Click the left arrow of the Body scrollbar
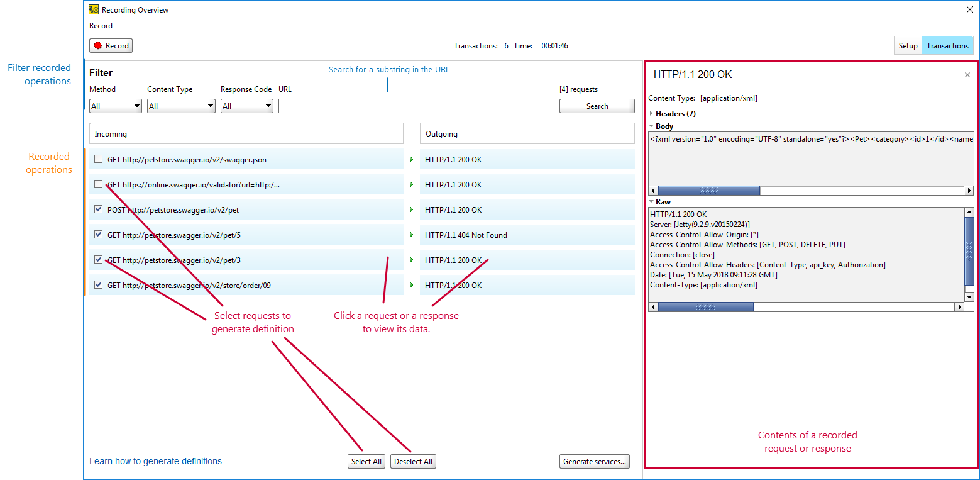The height and width of the screenshot is (480, 980). tap(652, 190)
